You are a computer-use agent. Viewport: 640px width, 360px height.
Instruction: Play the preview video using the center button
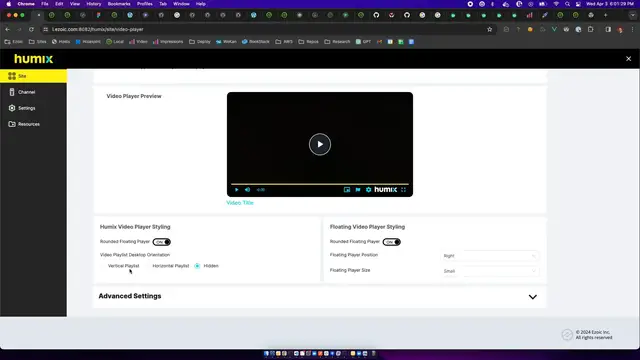tap(320, 144)
